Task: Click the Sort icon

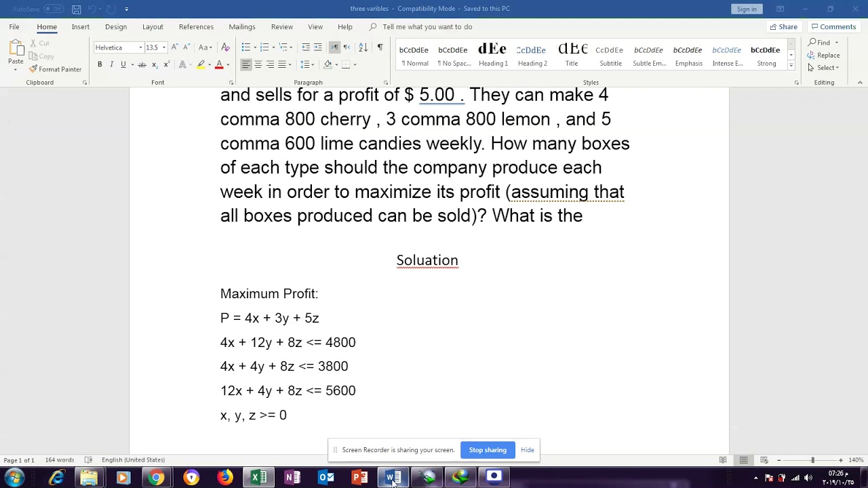Action: [363, 47]
